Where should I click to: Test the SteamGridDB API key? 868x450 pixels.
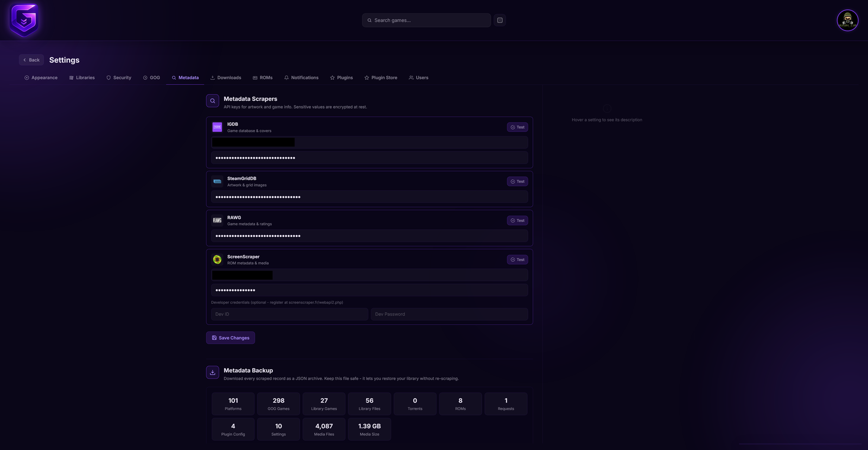(518, 181)
